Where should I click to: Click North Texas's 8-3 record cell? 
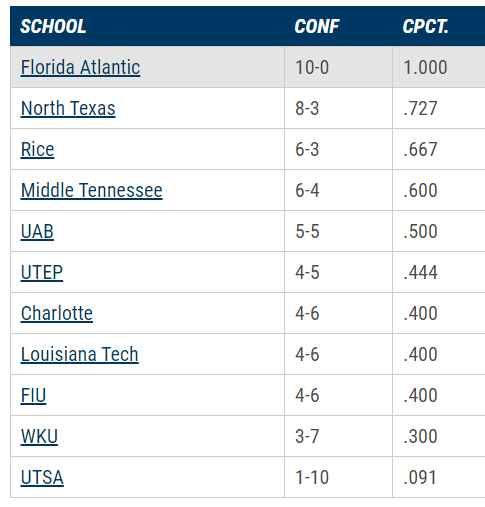[338, 108]
